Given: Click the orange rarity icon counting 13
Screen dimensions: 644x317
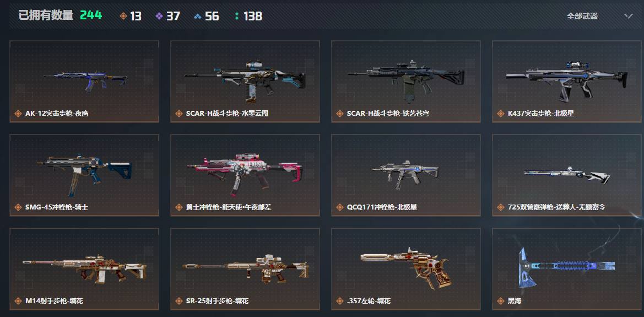Looking at the screenshot, I should pos(123,16).
